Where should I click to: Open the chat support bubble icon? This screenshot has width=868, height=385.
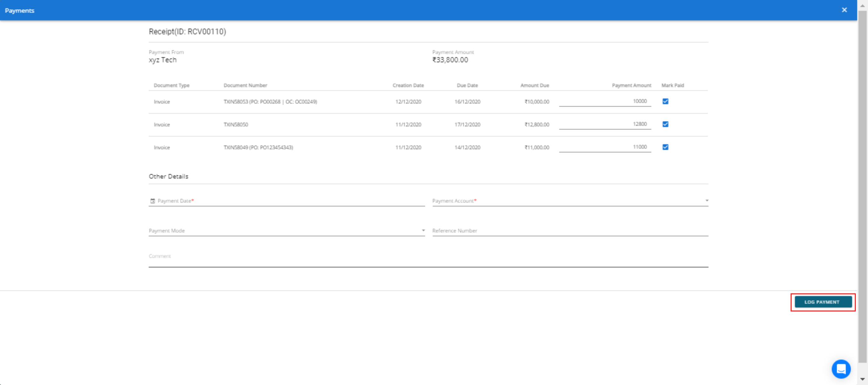[x=841, y=369]
